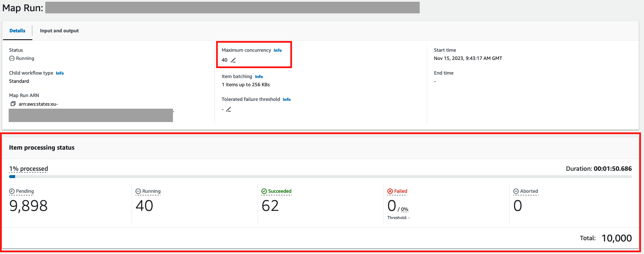Click the Running items circle icon
This screenshot has width=644, height=254.
138,191
